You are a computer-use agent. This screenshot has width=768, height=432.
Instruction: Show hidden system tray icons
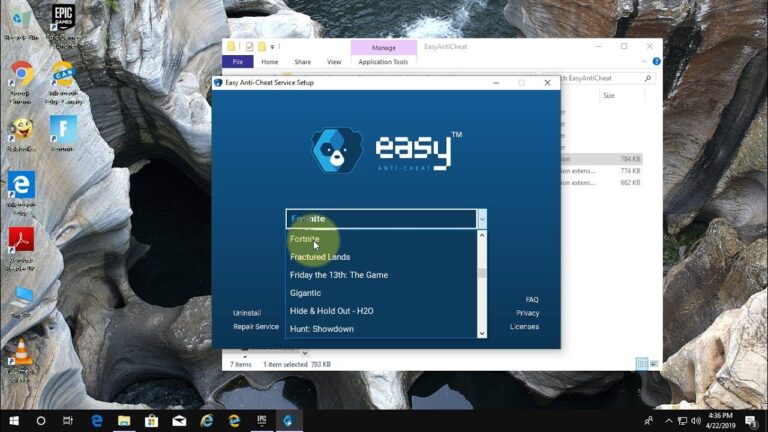(669, 421)
